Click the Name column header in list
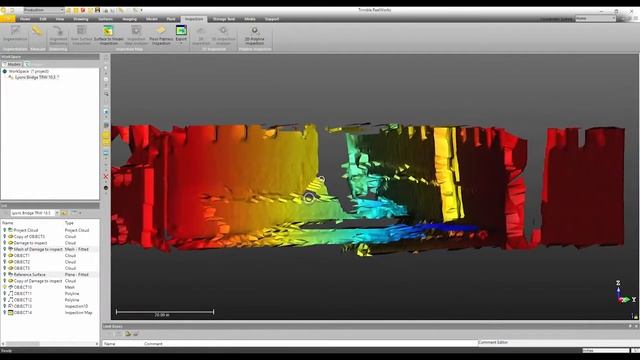640x360 pixels. point(8,223)
